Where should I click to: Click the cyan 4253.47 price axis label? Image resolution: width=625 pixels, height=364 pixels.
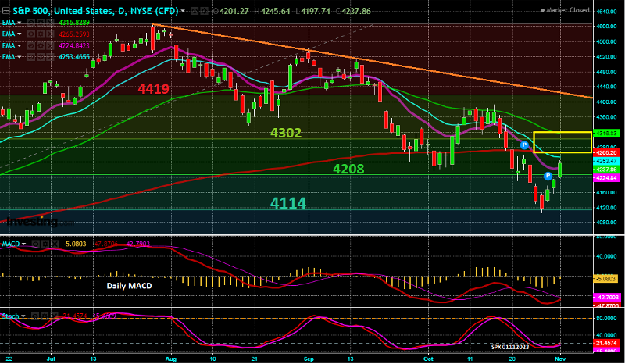(x=606, y=161)
